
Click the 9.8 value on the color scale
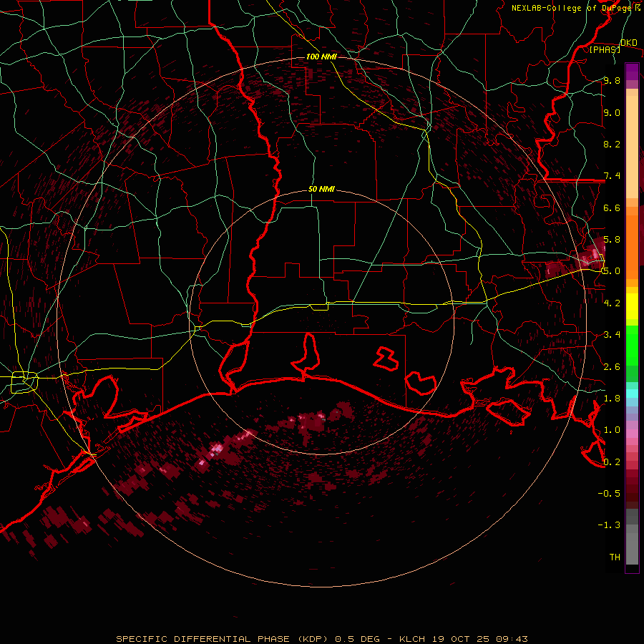coord(612,80)
